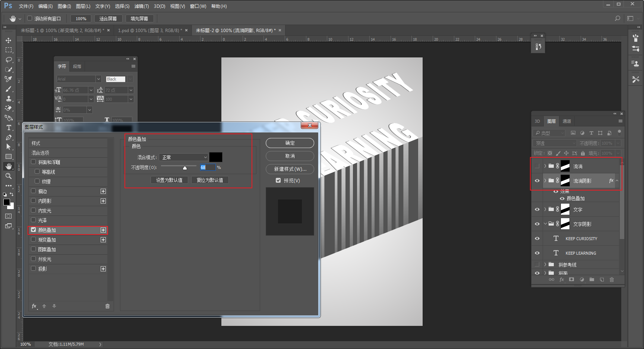Click the trash icon in Layer Style dialog
The height and width of the screenshot is (349, 644).
[107, 306]
